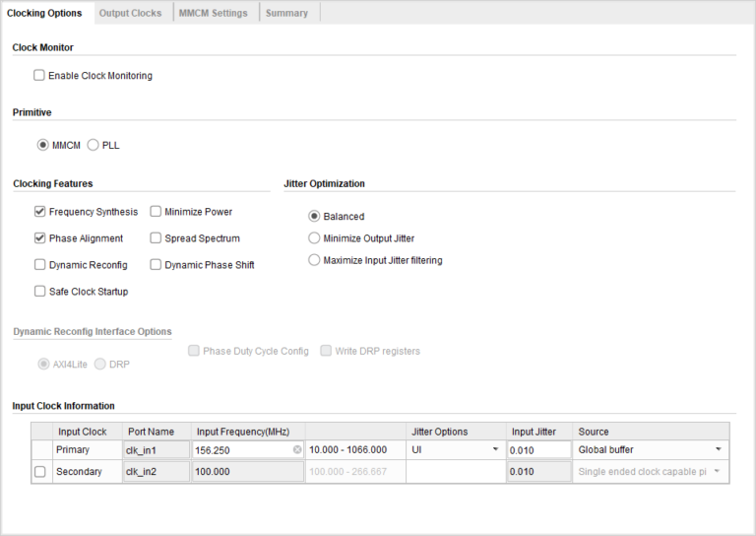Enable Clock Monitoring checkbox
Viewport: 756px width, 536px height.
pos(39,76)
